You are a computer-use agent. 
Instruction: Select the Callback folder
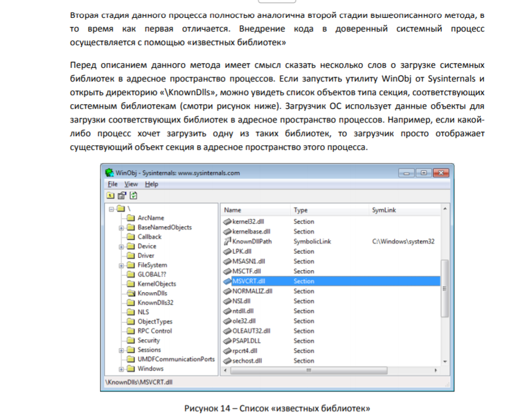coord(149,237)
